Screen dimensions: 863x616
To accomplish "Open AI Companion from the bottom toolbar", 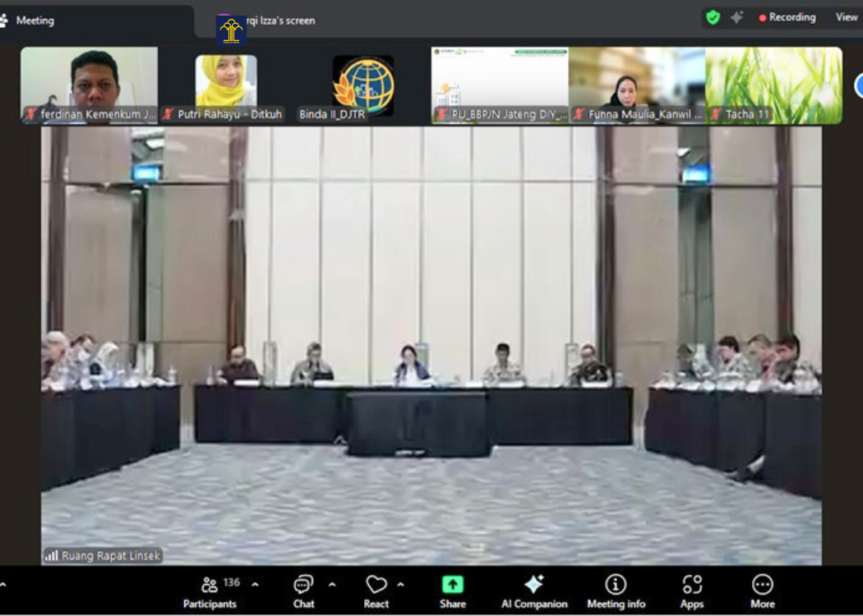I will click(x=534, y=591).
